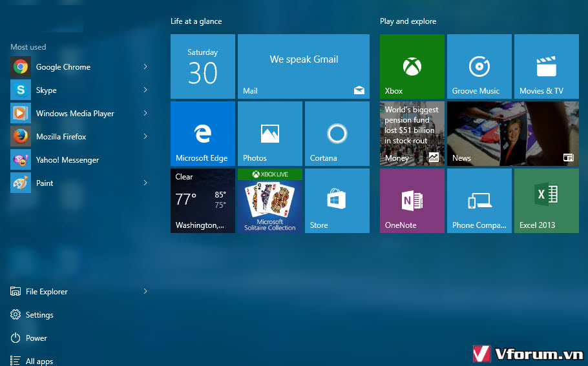588x366 pixels.
Task: Expand Mozilla Firefox jump list chevron
Action: (x=145, y=136)
